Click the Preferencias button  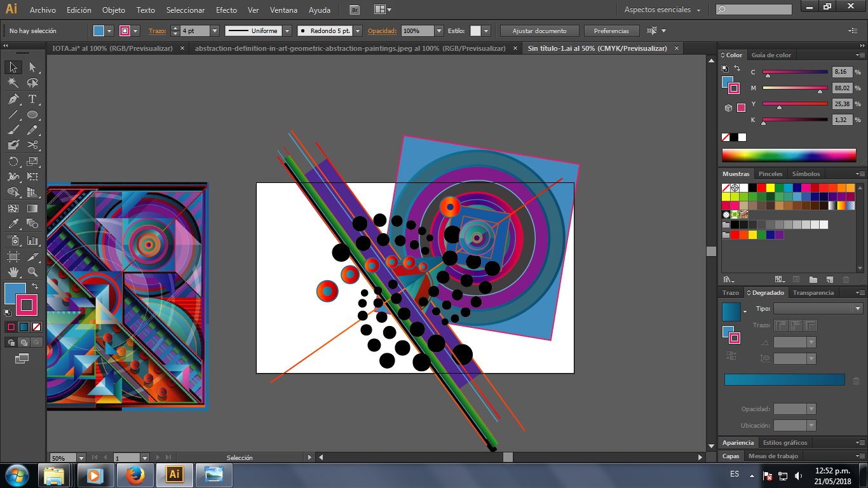[x=611, y=30]
